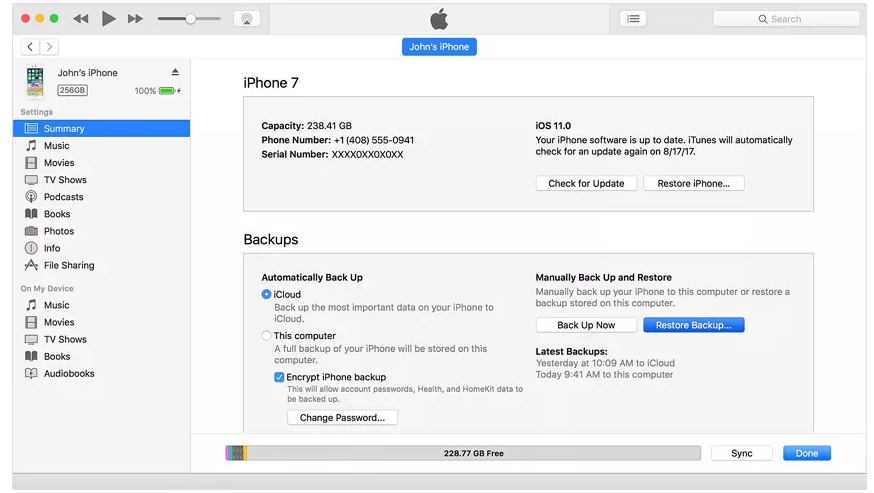Open Books under On My Device
The height and width of the screenshot is (493, 874).
tap(101, 356)
